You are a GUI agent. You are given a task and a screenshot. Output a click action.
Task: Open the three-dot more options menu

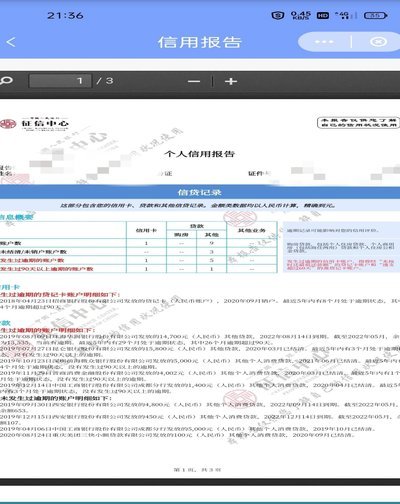(324, 42)
